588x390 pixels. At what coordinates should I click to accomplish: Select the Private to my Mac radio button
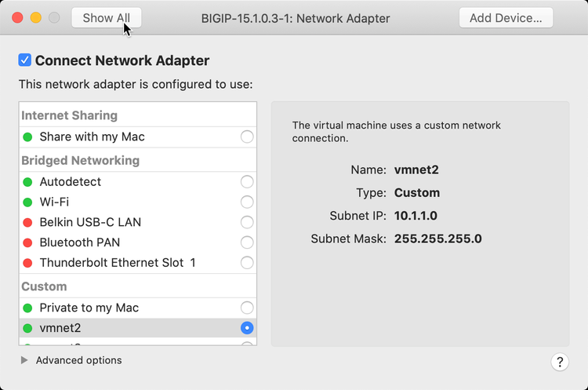(x=247, y=308)
